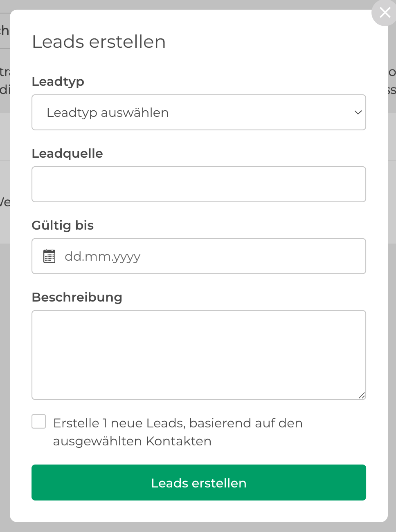Screen dimensions: 396x532
Task: Select the Gültig bis date field
Action: tap(199, 256)
